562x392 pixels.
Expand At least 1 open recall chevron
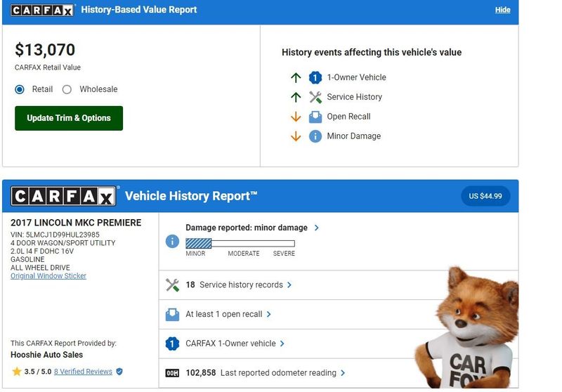tap(269, 314)
